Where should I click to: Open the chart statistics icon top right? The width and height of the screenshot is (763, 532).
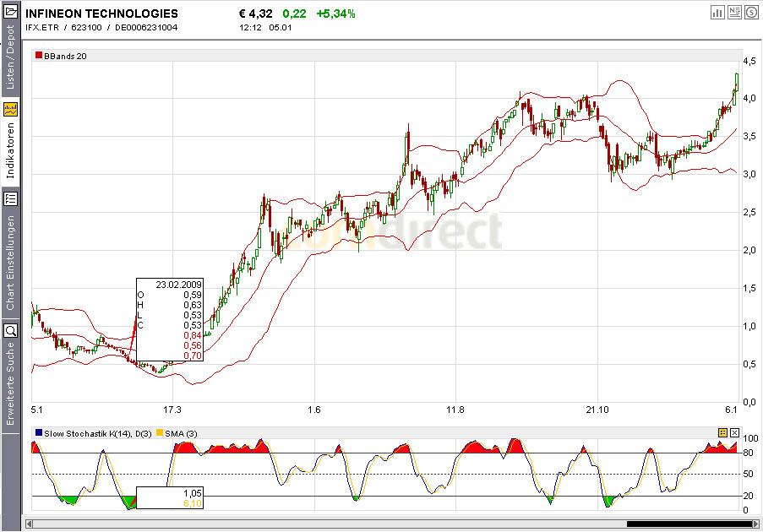(x=717, y=12)
